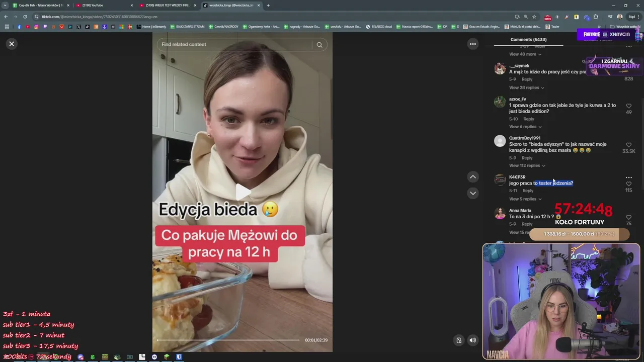Expand View 112 replies under QuattroBoy1991

click(527, 165)
